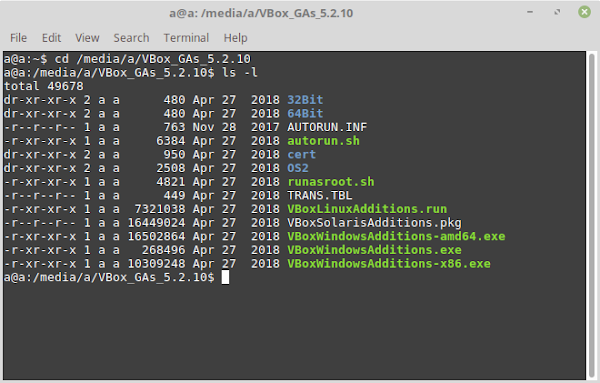Image resolution: width=600 pixels, height=383 pixels.
Task: Click the VBoxWindowsAdditions.exe file name
Action: (374, 250)
